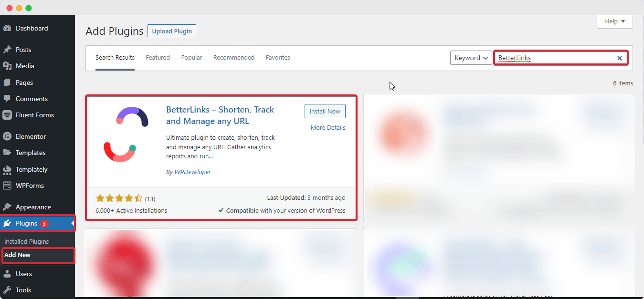Go to the Pages menu label
This screenshot has width=644, height=299.
pos(24,82)
